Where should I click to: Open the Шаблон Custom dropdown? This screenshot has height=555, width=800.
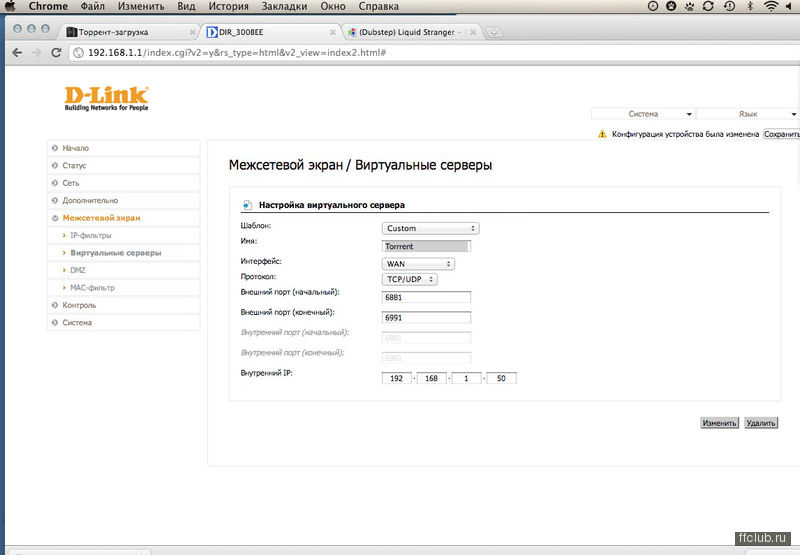430,228
